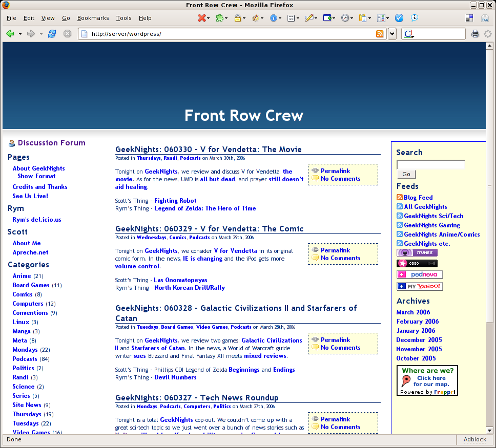This screenshot has height=448, width=496.
Task: Click the window-with-plus toolbar icon
Action: [x=327, y=18]
